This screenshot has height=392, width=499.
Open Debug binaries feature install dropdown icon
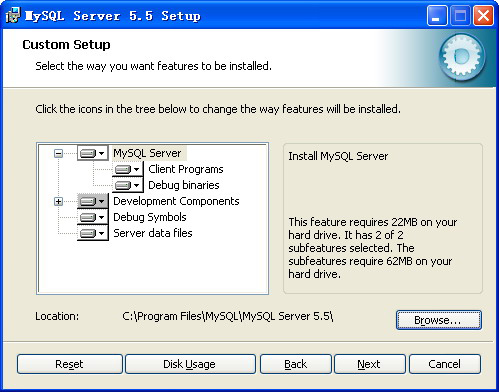tap(128, 185)
